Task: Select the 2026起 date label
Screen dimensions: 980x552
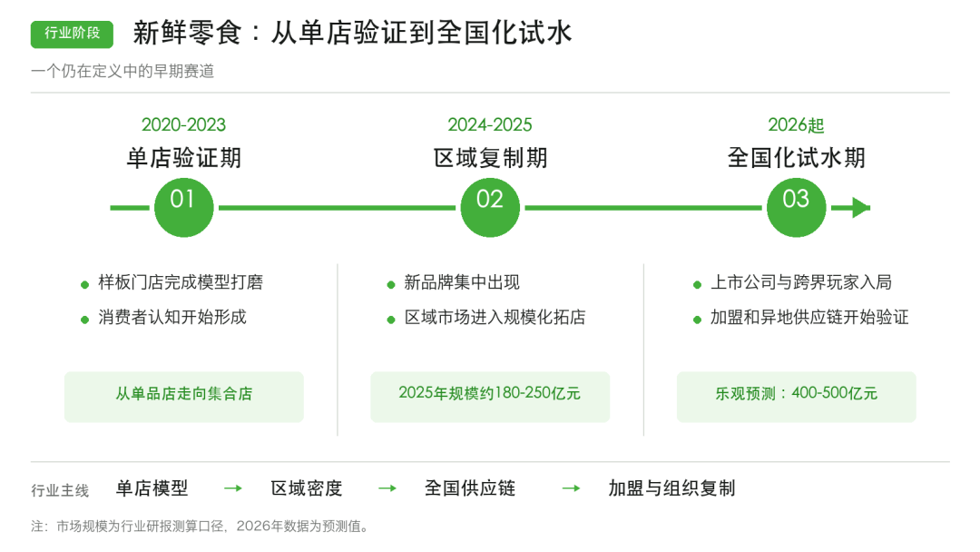Action: tap(796, 125)
